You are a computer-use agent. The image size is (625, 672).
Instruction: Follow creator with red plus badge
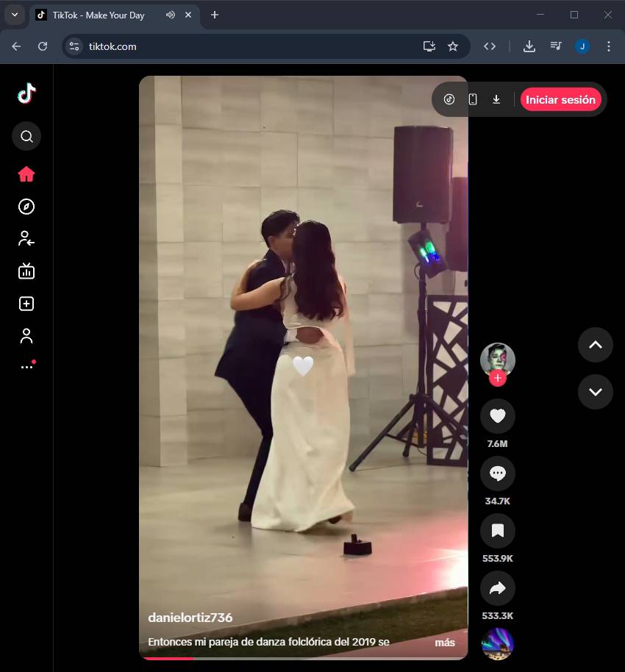tap(498, 379)
